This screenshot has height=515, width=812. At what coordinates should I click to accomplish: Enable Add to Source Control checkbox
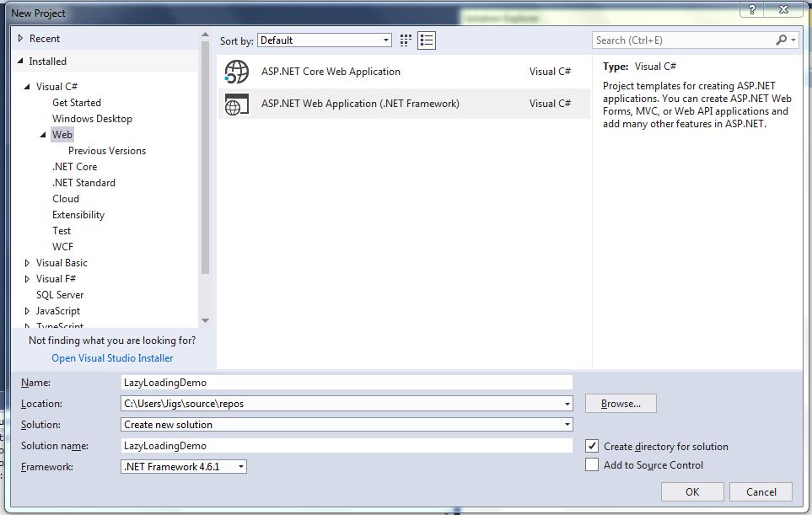[x=592, y=464]
